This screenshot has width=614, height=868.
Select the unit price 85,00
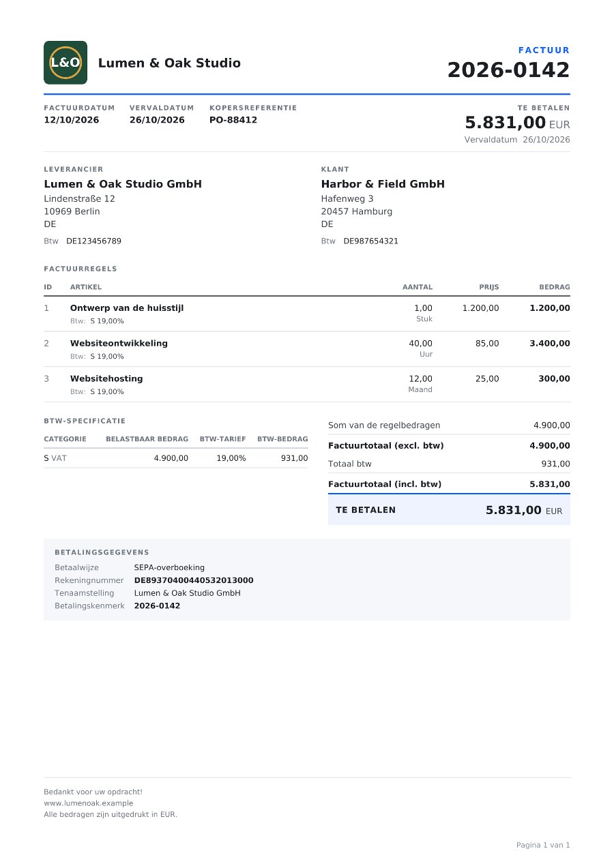point(487,344)
